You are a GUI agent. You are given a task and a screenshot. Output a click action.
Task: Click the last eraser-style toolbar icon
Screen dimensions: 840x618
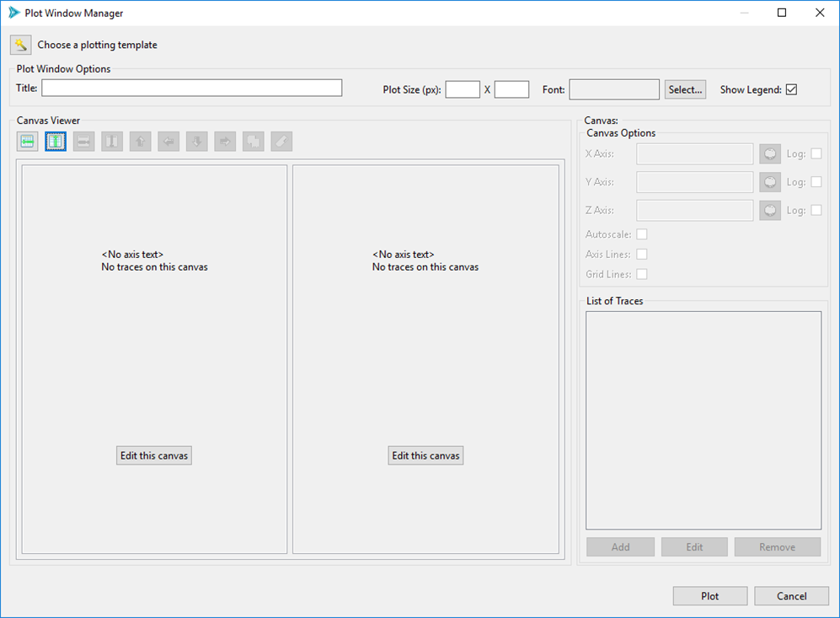(281, 141)
